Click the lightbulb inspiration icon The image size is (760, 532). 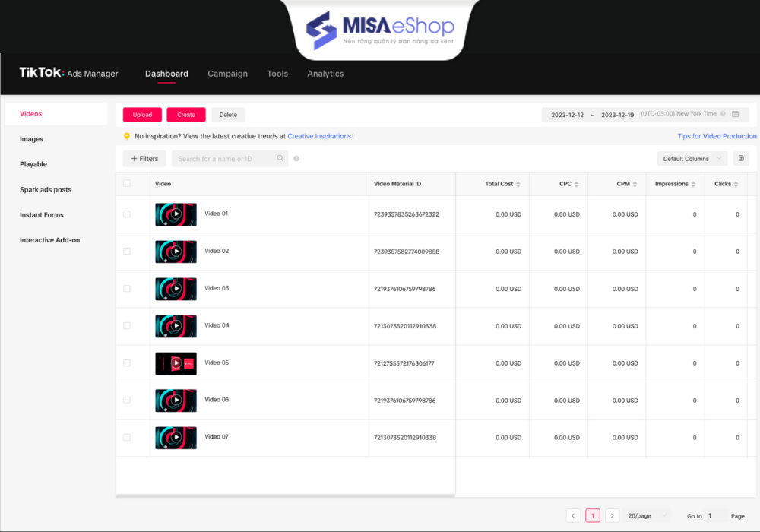[x=127, y=136]
